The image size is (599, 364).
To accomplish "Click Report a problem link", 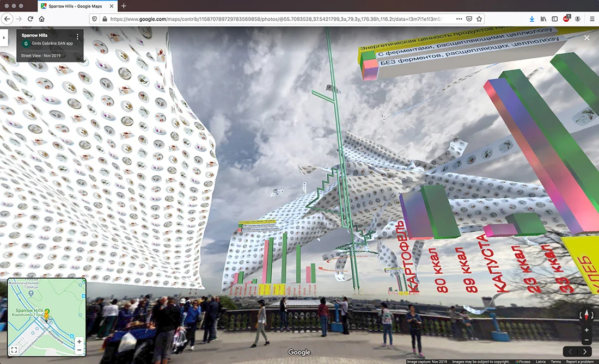I will click(x=580, y=361).
